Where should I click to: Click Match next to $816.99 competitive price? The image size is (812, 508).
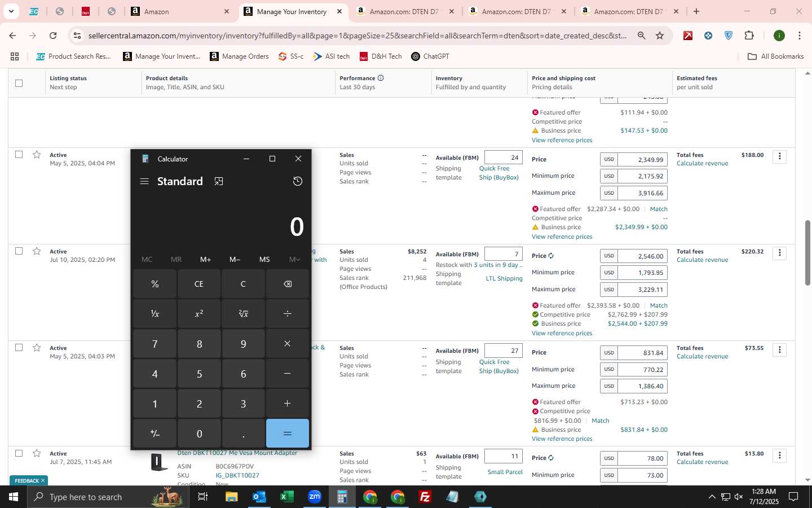coord(600,421)
